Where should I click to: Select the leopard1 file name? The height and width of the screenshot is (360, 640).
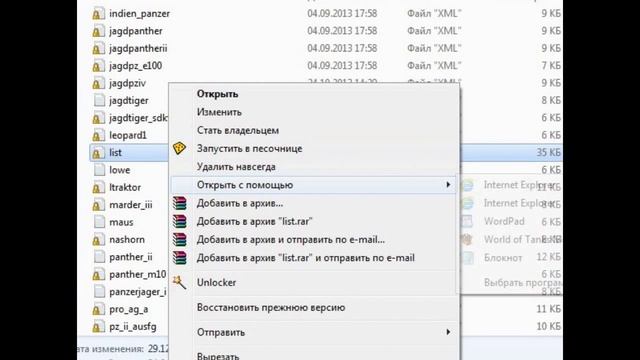(128, 135)
